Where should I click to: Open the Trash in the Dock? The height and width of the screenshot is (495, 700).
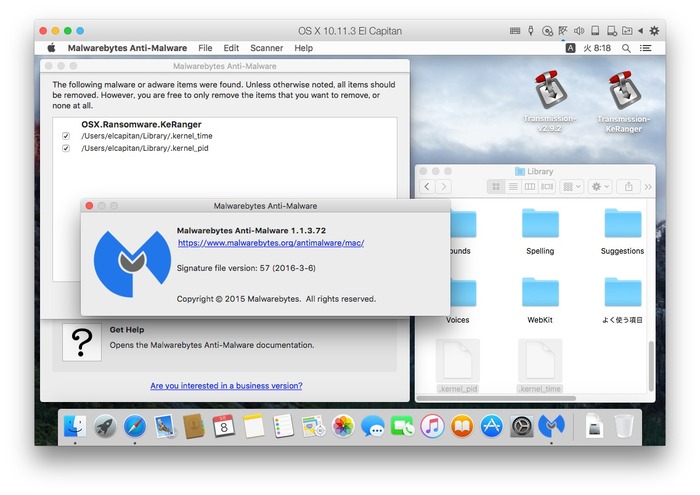coord(624,426)
